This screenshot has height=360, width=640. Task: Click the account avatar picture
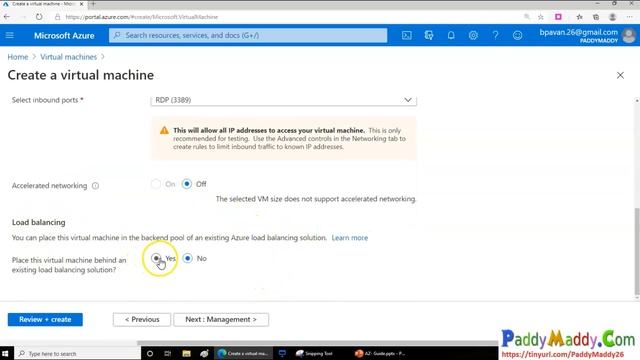[629, 36]
